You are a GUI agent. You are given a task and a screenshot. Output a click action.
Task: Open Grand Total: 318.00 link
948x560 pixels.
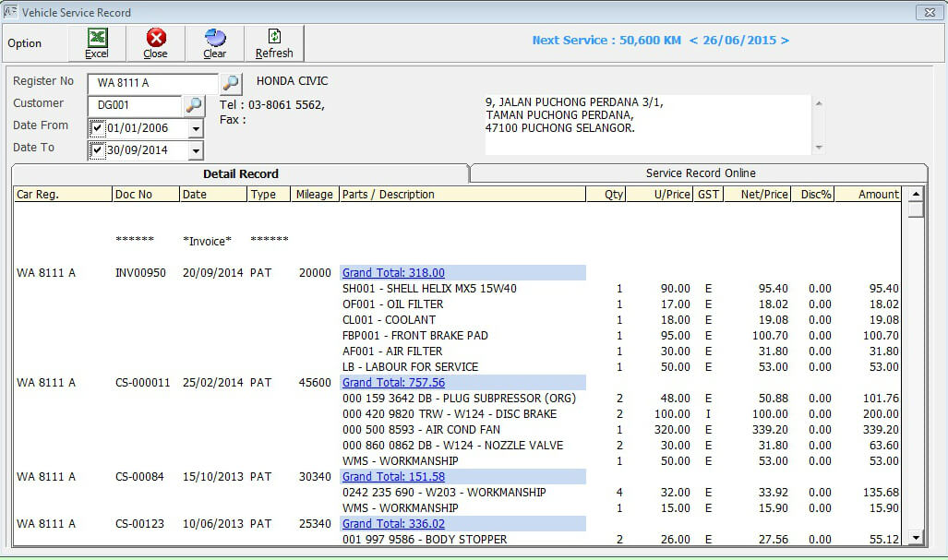click(393, 273)
